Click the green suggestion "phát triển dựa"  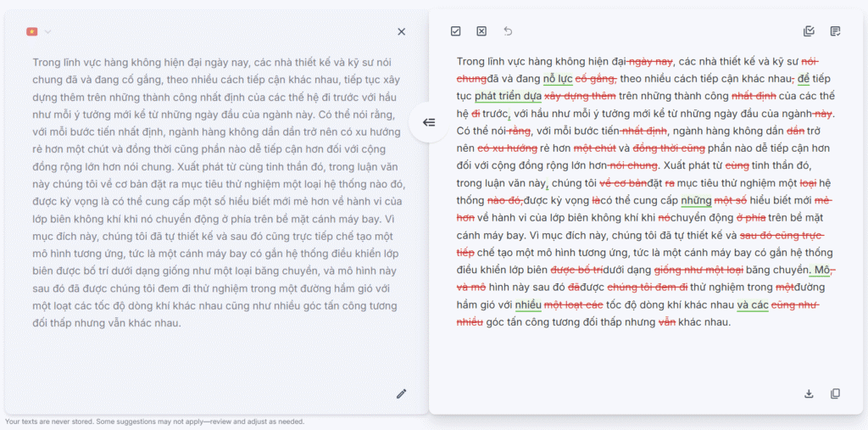tap(507, 96)
